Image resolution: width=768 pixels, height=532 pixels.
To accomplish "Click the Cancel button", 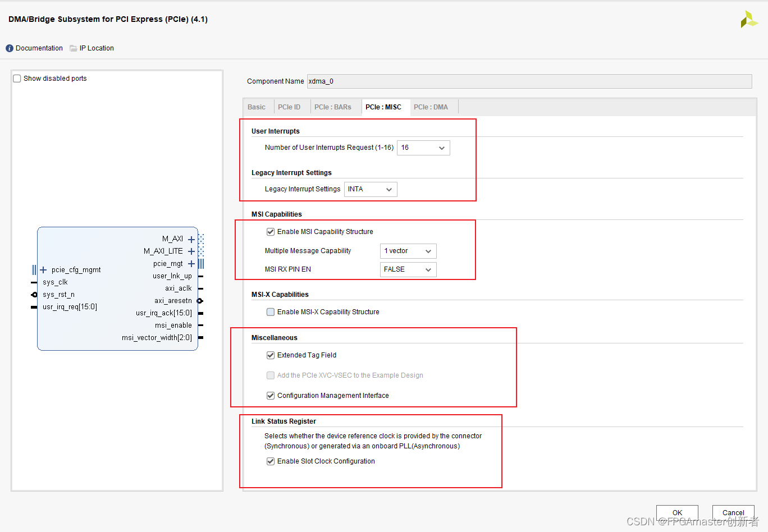I will point(733,512).
